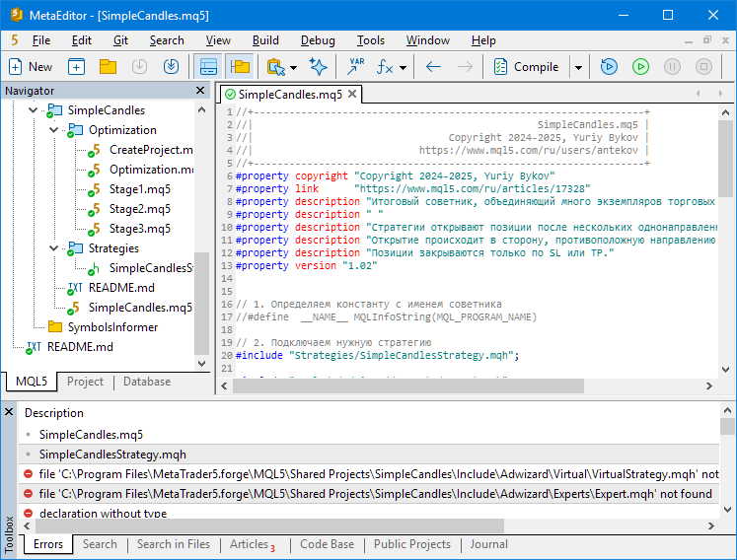This screenshot has width=737, height=560.
Task: Click the stop debugging icon
Action: point(703,67)
